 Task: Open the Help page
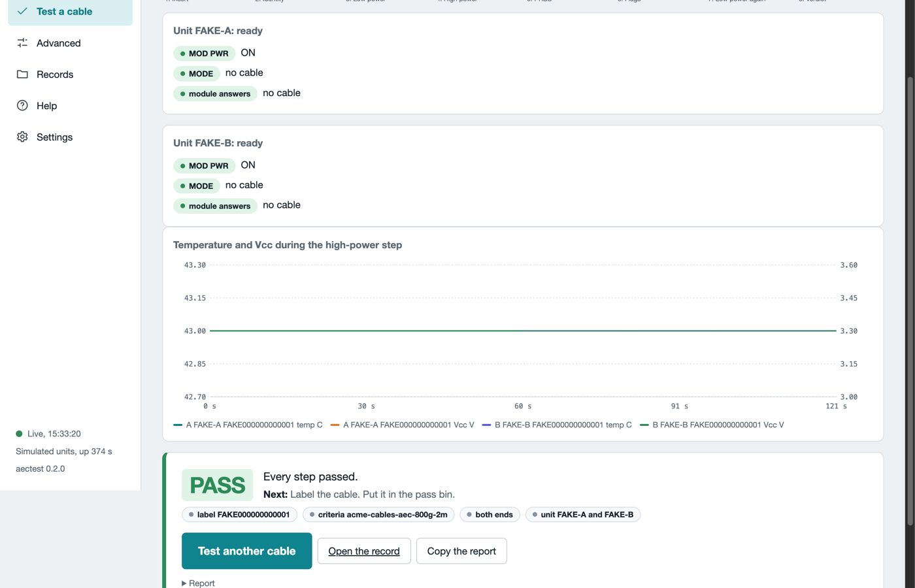click(x=70, y=105)
